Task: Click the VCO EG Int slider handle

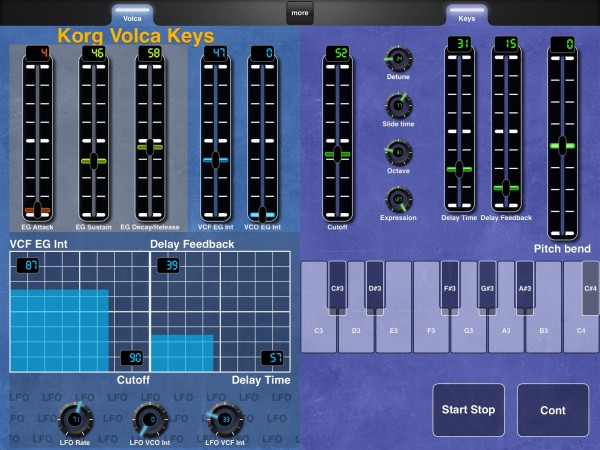Action: coord(262,214)
